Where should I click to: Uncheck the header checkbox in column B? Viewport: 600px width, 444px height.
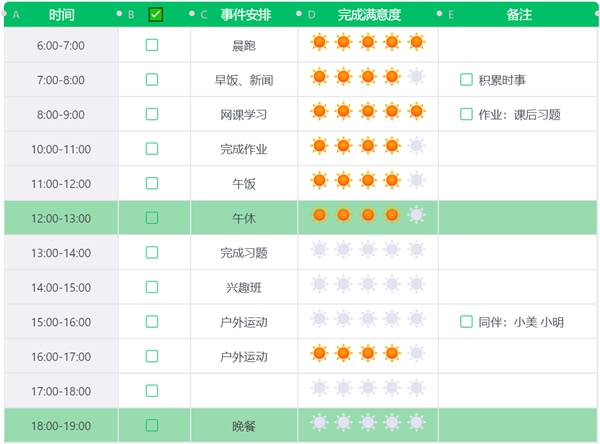coord(155,15)
